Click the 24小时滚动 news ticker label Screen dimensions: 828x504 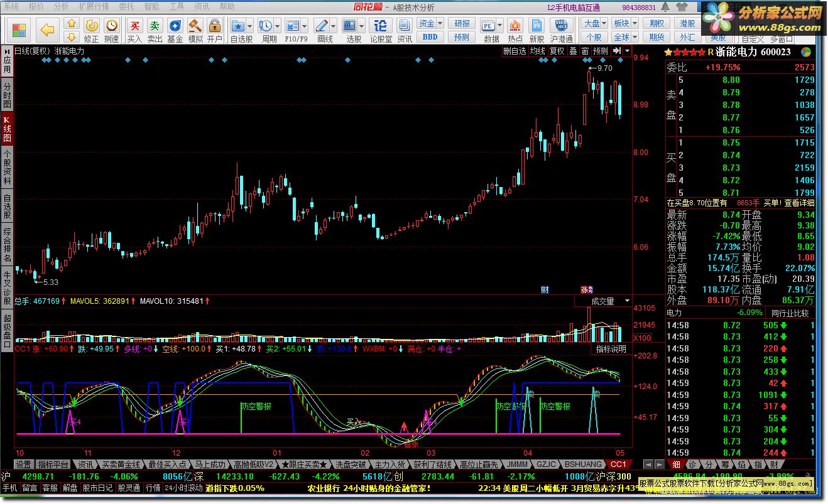(x=184, y=488)
